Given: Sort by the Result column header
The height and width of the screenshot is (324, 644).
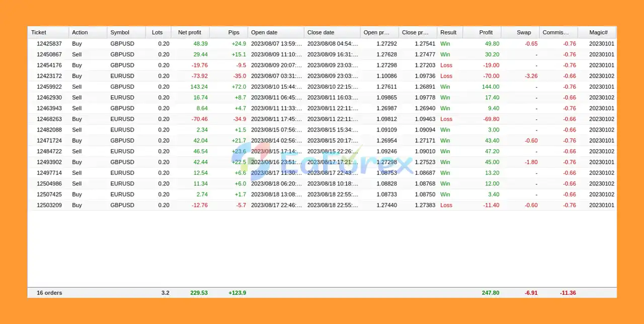Looking at the screenshot, I should 448,32.
